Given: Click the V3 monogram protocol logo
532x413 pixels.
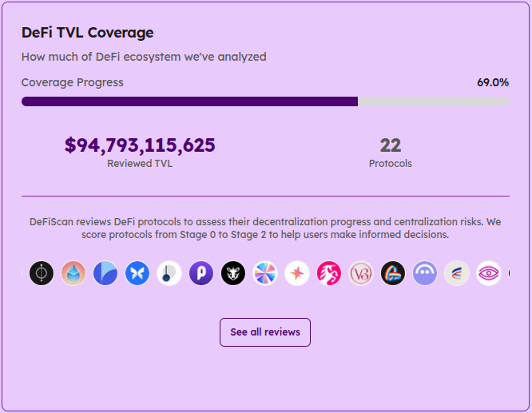Looking at the screenshot, I should tap(361, 273).
